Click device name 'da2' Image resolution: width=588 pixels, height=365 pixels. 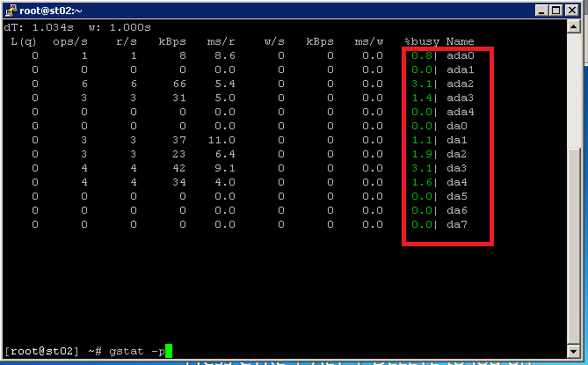click(457, 154)
